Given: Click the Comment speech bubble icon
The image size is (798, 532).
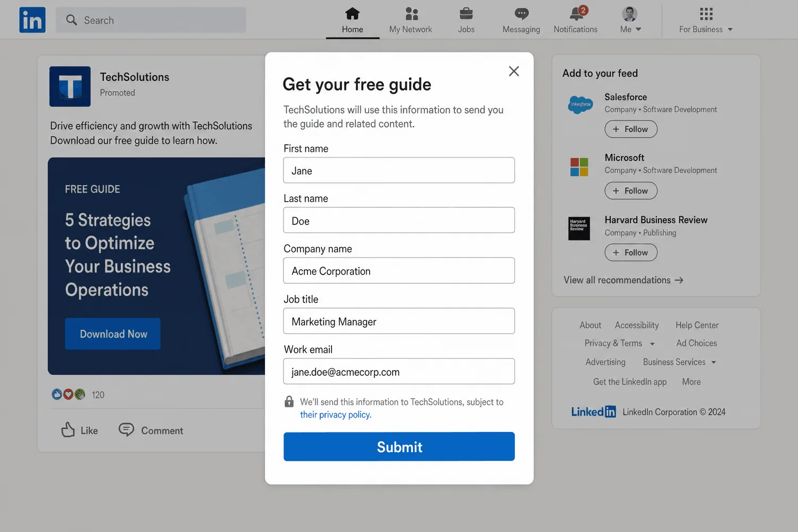Looking at the screenshot, I should click(126, 429).
